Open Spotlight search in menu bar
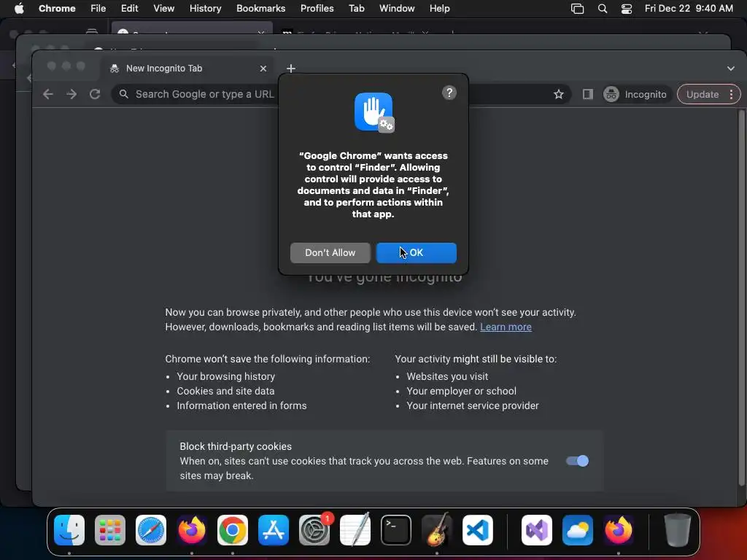This screenshot has width=747, height=560. click(x=602, y=8)
